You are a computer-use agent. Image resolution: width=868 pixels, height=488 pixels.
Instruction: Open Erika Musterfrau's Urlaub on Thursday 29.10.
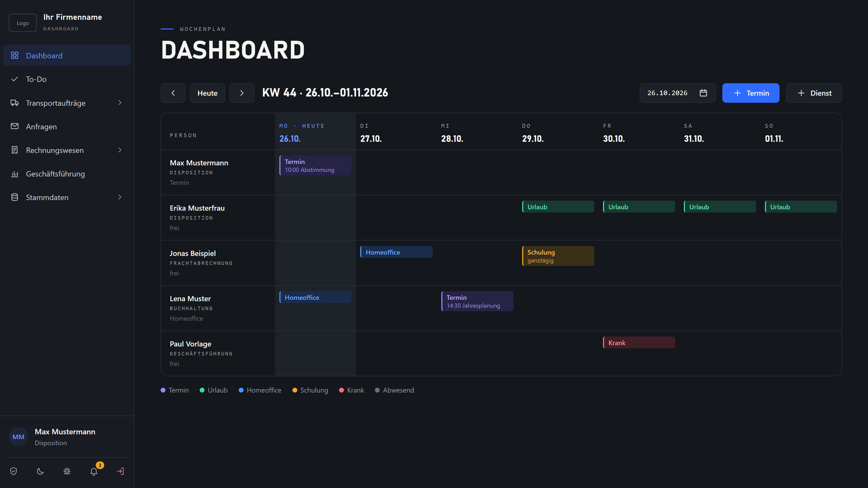click(558, 207)
